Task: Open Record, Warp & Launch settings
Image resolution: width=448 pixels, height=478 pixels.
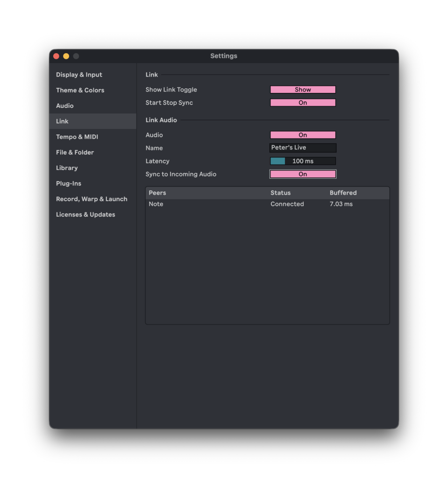Action: [92, 199]
